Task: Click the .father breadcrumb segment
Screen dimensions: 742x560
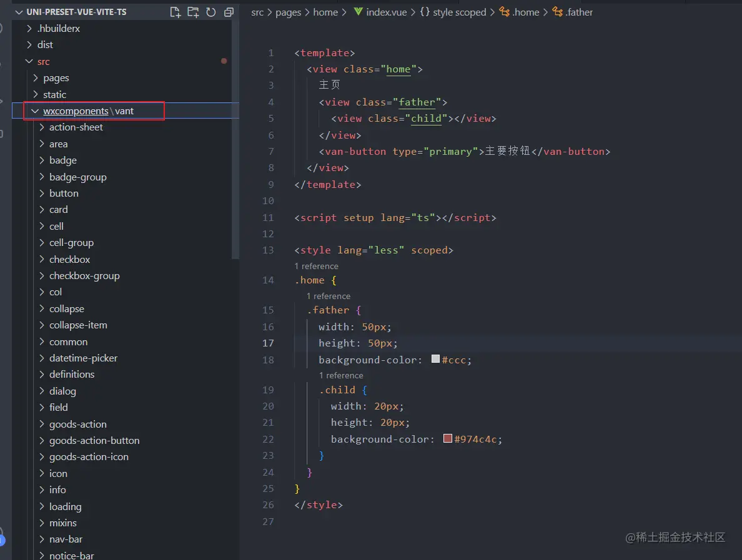Action: click(x=579, y=12)
